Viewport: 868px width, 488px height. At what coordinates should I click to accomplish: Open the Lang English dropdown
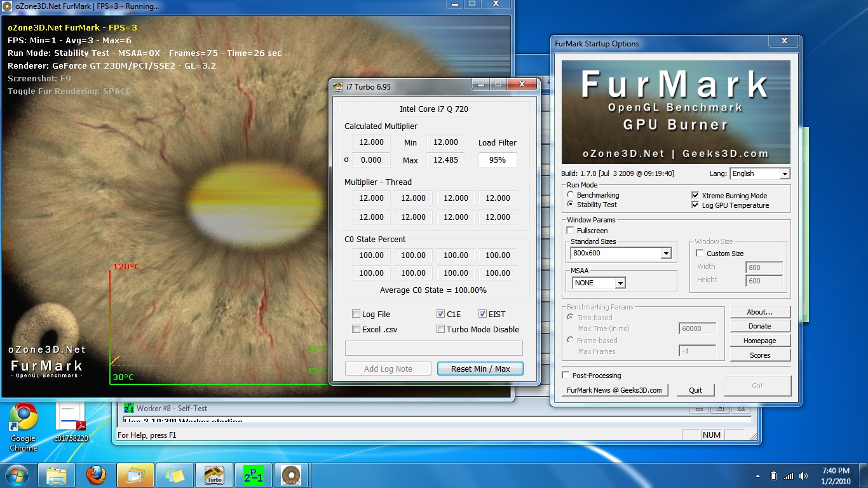click(x=759, y=173)
